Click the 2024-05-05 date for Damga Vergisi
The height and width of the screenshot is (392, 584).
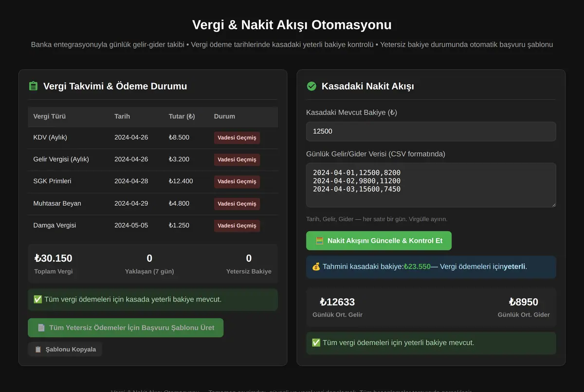131,226
